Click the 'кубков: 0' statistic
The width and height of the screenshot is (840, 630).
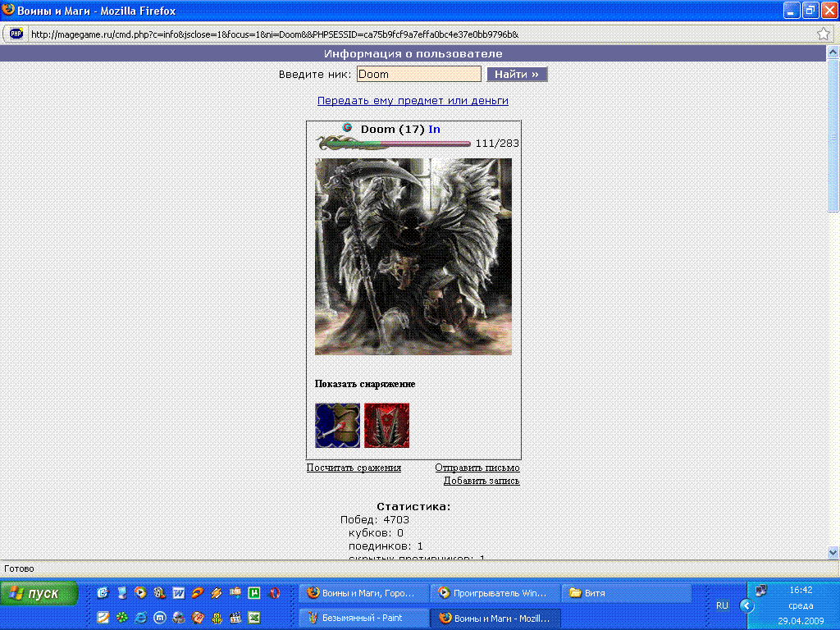click(x=376, y=533)
